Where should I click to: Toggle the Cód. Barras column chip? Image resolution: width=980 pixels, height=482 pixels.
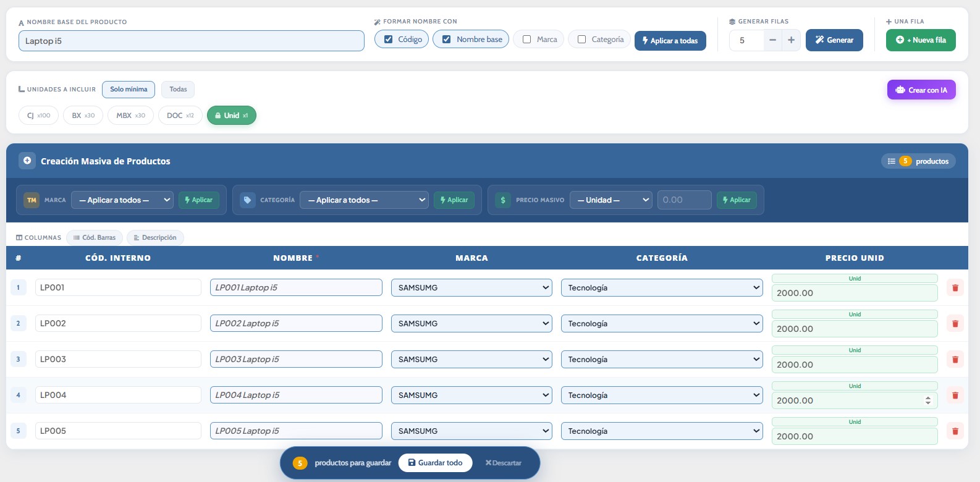(95, 238)
